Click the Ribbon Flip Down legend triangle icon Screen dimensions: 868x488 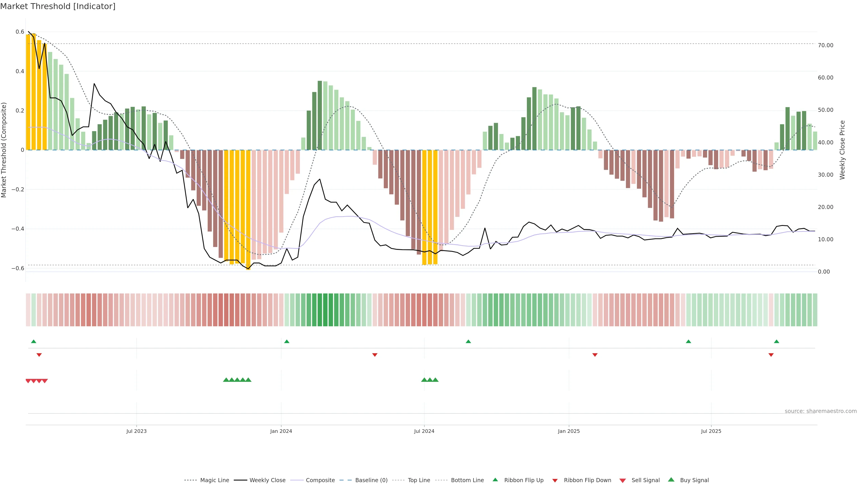pyautogui.click(x=555, y=480)
